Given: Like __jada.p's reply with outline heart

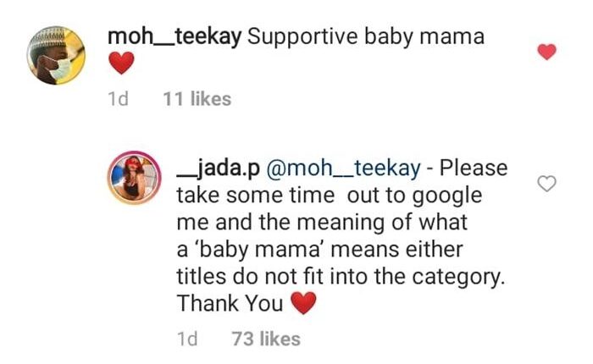Looking at the screenshot, I should (x=547, y=184).
